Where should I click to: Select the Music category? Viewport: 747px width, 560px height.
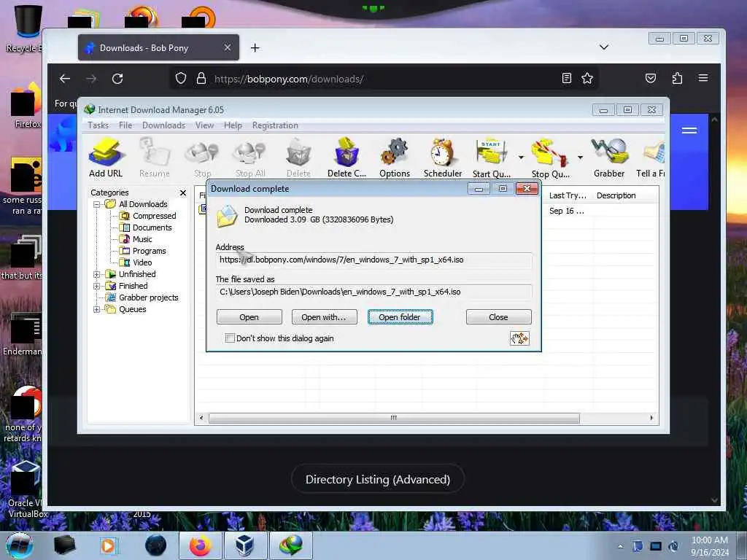tap(142, 239)
